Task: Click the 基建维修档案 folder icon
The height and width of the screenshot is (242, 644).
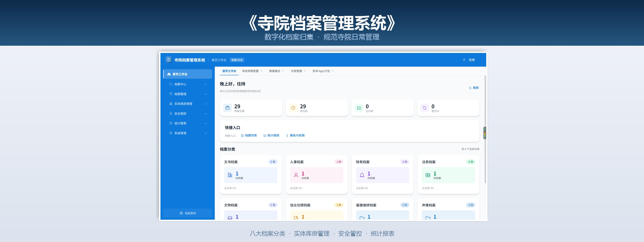Action: point(362,218)
